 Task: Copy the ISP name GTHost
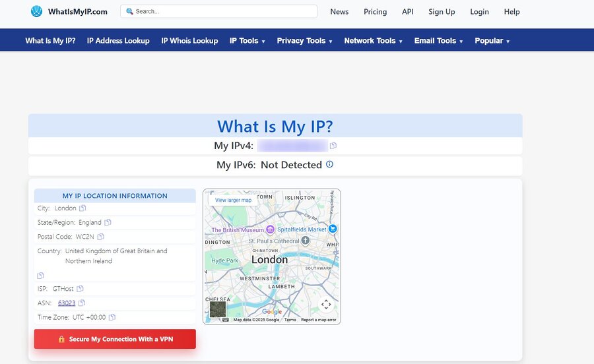[80, 289]
